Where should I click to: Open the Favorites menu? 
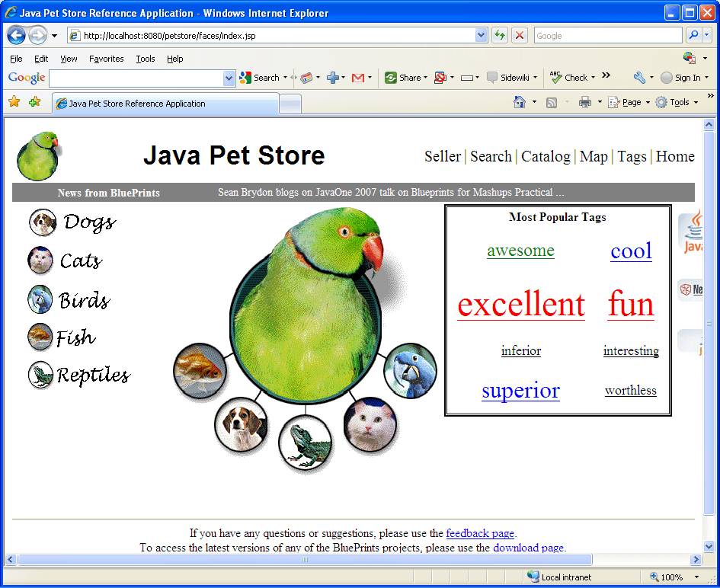coord(106,59)
